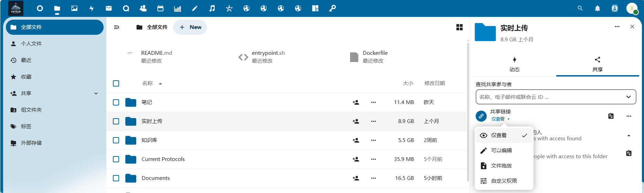Open the Mail app icon
Image resolution: width=644 pixels, height=193 pixels.
109,8
